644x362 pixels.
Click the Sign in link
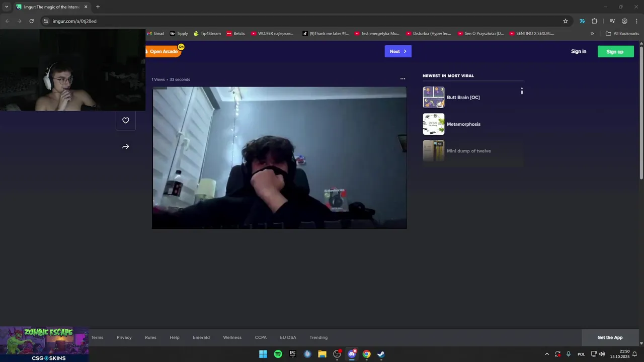579,51
